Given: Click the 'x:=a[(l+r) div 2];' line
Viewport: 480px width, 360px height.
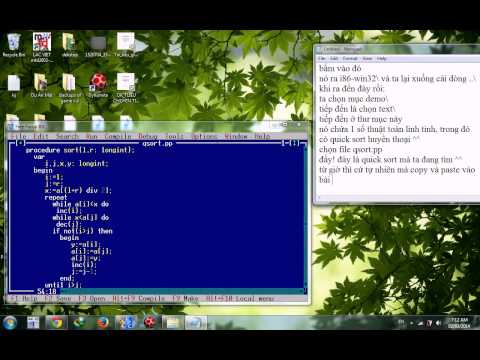Looking at the screenshot, I should point(78,190).
